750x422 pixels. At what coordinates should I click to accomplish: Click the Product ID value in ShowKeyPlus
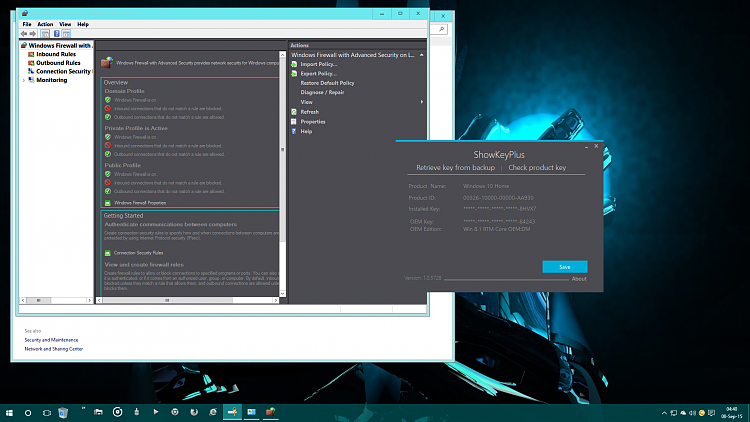click(x=498, y=198)
